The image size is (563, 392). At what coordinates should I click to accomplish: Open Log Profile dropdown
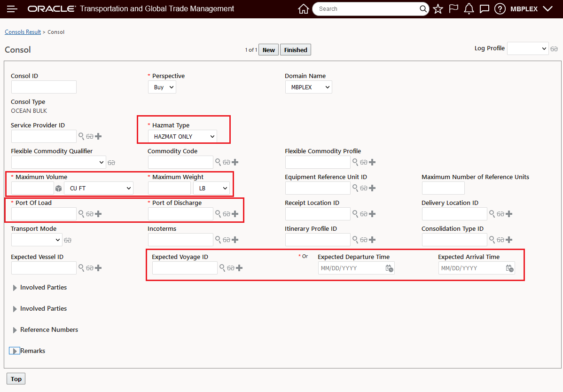click(x=527, y=48)
